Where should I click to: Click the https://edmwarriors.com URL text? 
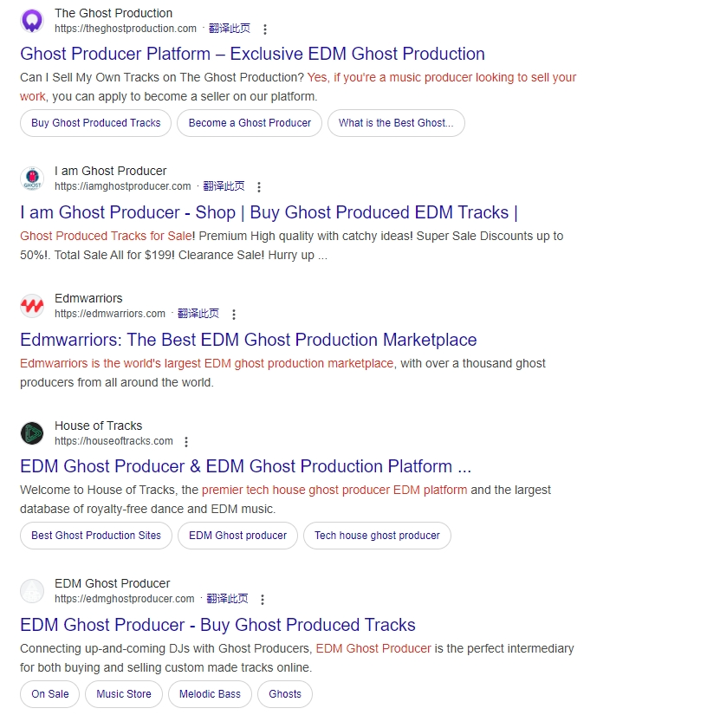pyautogui.click(x=109, y=314)
